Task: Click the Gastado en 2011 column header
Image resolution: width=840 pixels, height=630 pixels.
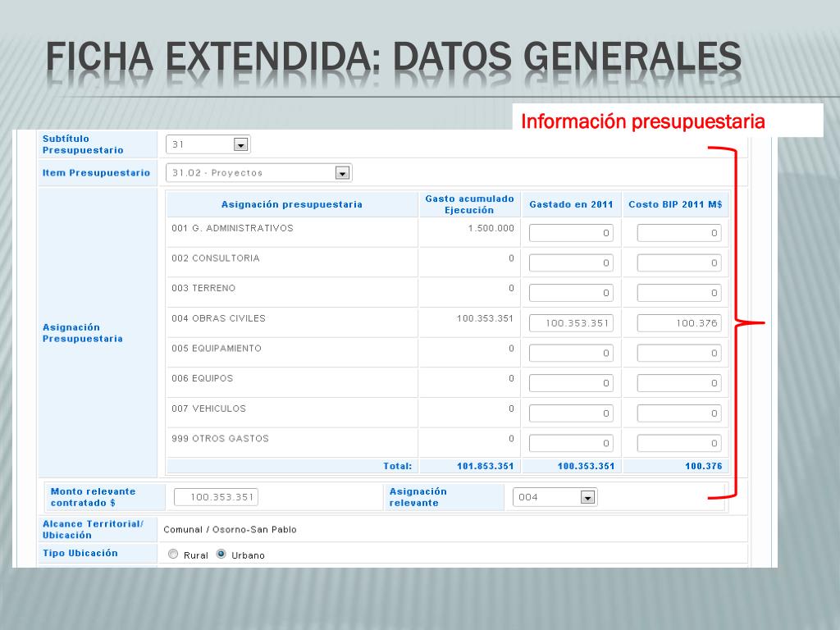Action: click(571, 204)
